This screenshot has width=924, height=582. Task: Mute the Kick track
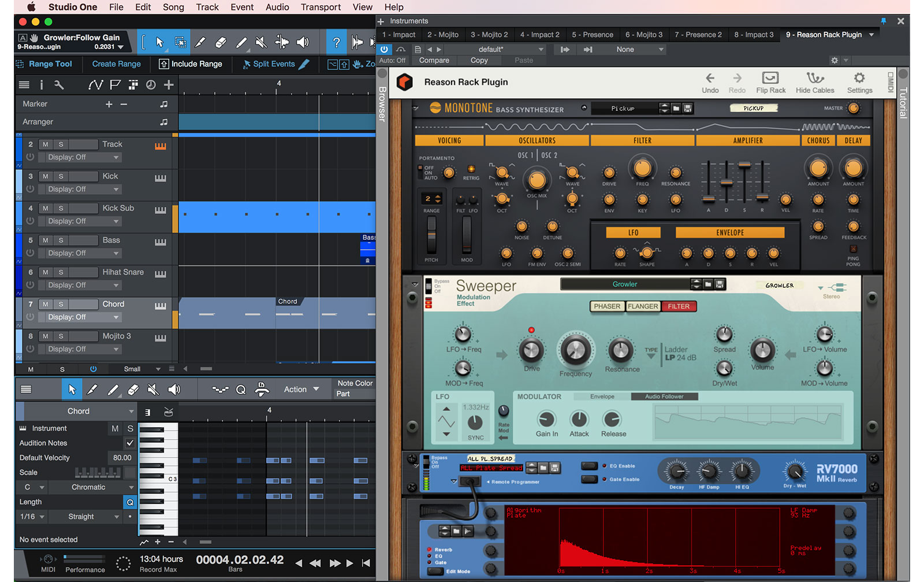pos(45,176)
